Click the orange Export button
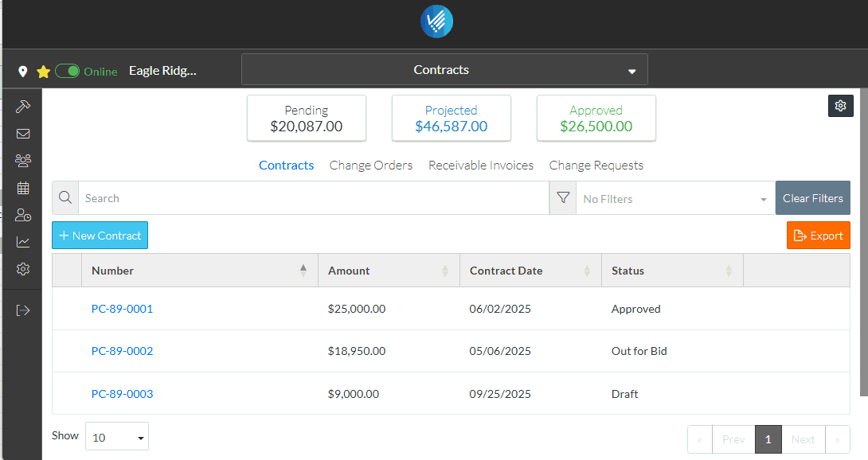Image resolution: width=868 pixels, height=460 pixels. point(818,236)
